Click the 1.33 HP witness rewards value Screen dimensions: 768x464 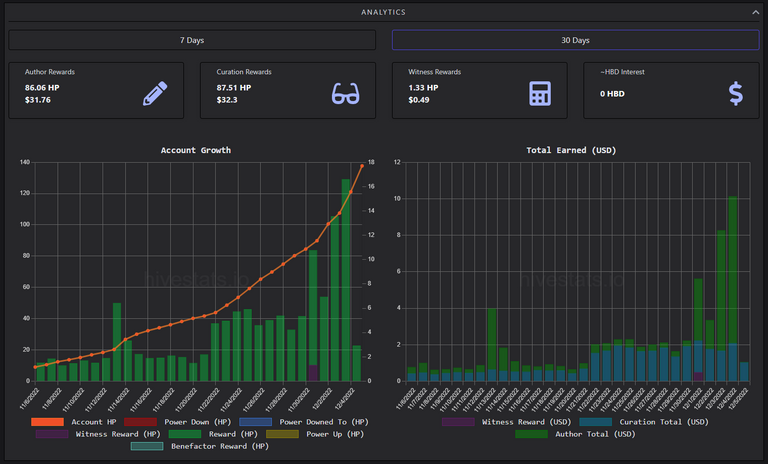(423, 88)
